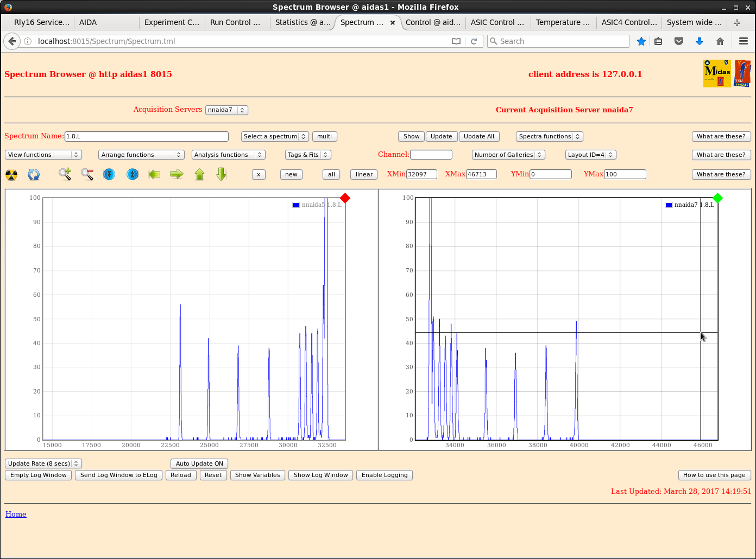
Task: Go back with browser back arrow
Action: click(x=12, y=41)
